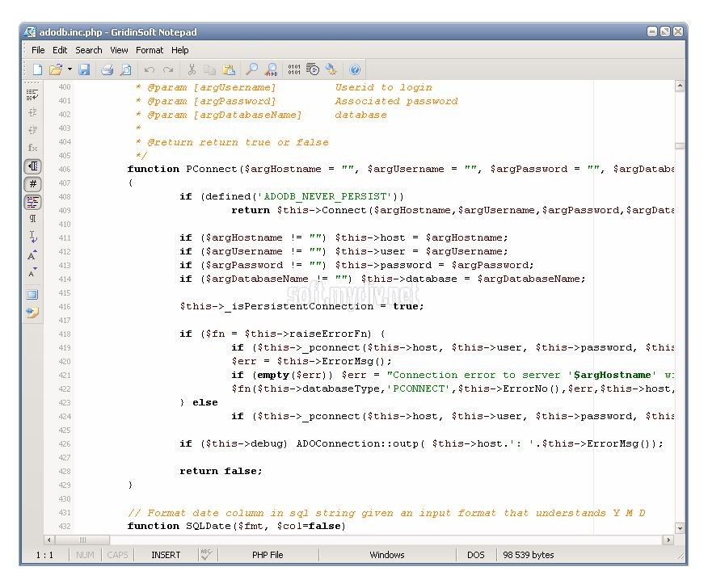Viewport: 708px width, 588px height.
Task: Click the horizontal scrollbar thumb
Action: tap(82, 540)
